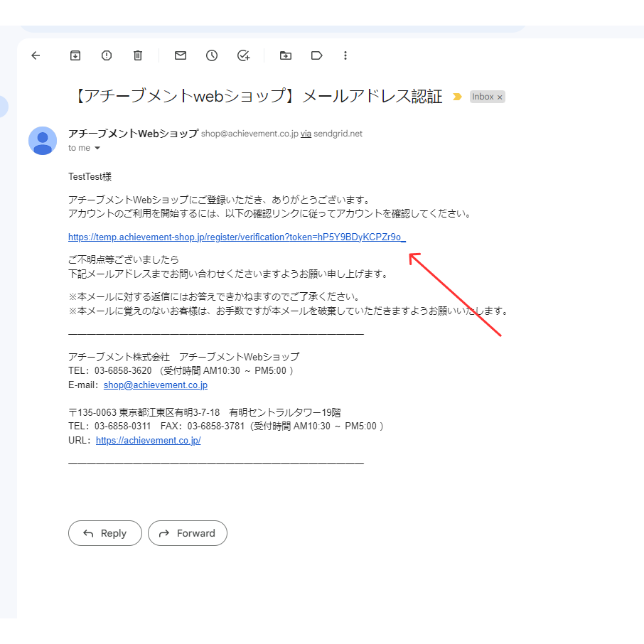Add email to Tasks
Viewport: 644px width, 644px height.
(244, 55)
